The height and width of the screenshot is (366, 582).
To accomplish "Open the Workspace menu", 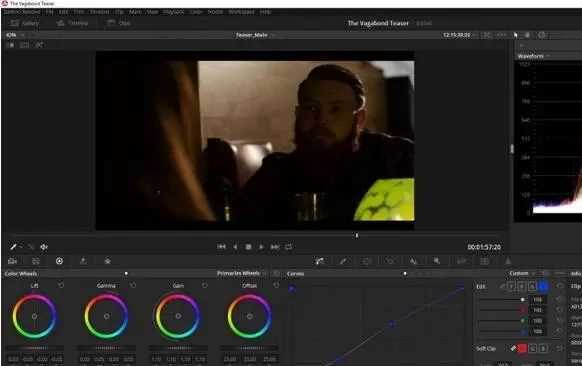I will (x=241, y=12).
